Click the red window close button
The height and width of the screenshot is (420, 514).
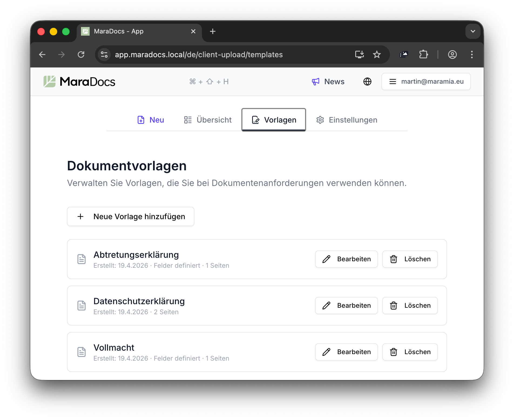point(41,32)
